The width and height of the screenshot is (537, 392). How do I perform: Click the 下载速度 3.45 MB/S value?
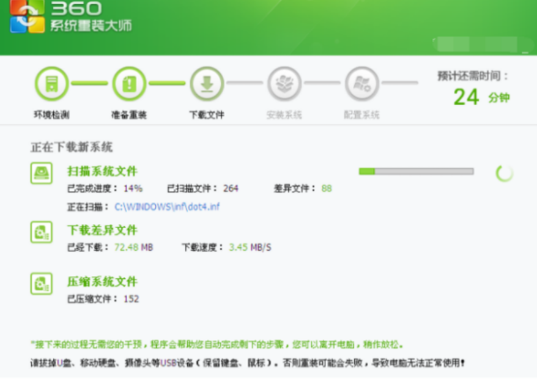click(x=250, y=247)
